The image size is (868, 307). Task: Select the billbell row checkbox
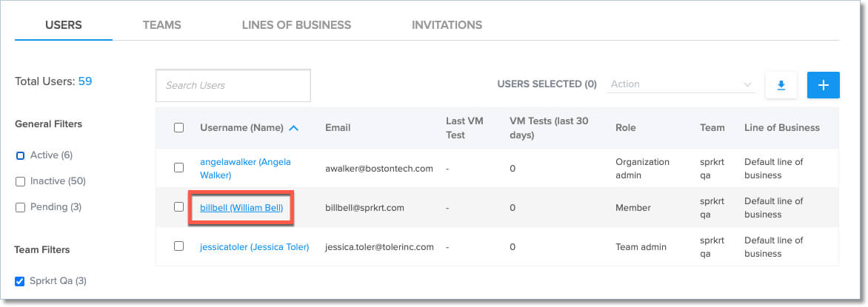pos(178,207)
